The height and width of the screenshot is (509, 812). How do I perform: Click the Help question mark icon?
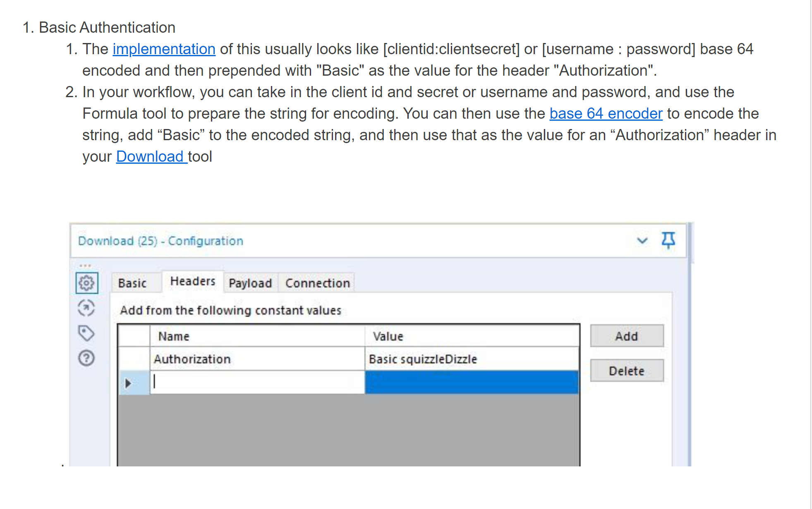pyautogui.click(x=86, y=358)
